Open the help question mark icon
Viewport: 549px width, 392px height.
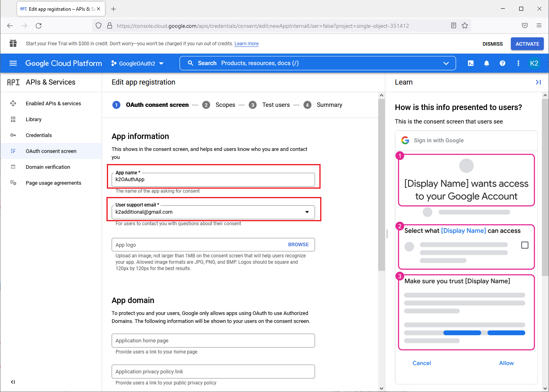tap(503, 63)
